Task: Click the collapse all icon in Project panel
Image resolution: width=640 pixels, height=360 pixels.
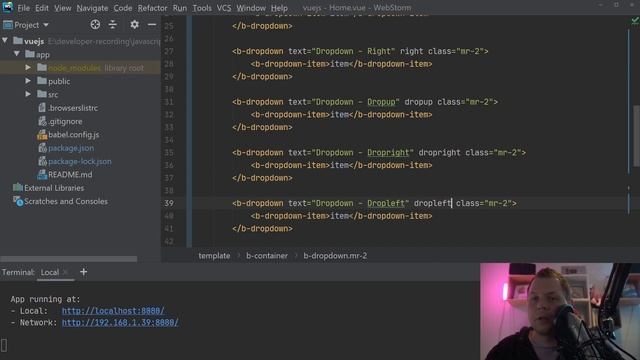Action: (113, 24)
